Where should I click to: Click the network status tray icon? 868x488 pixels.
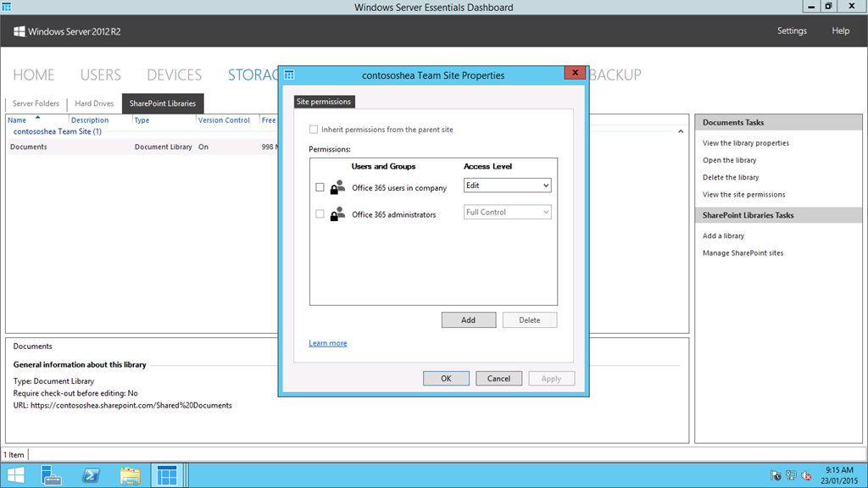pos(790,475)
